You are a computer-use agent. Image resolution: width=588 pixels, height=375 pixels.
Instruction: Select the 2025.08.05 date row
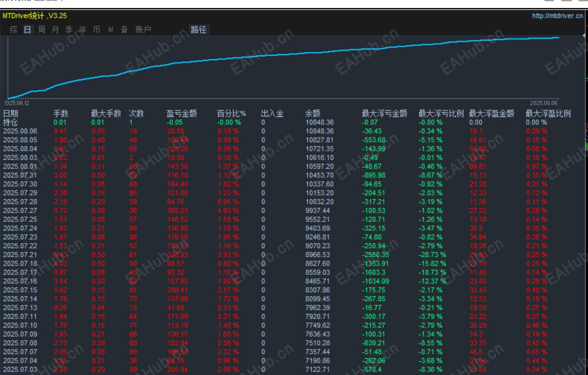pos(20,140)
